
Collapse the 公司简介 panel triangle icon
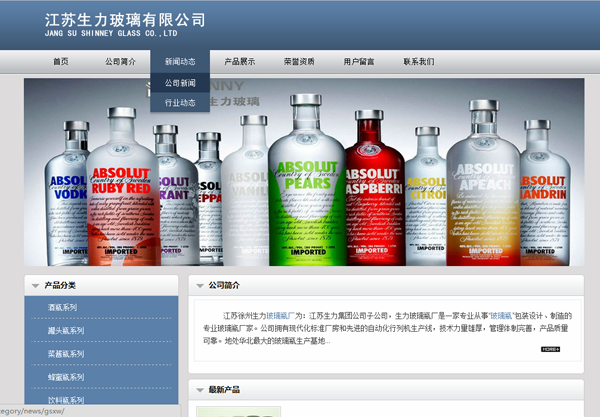(200, 286)
